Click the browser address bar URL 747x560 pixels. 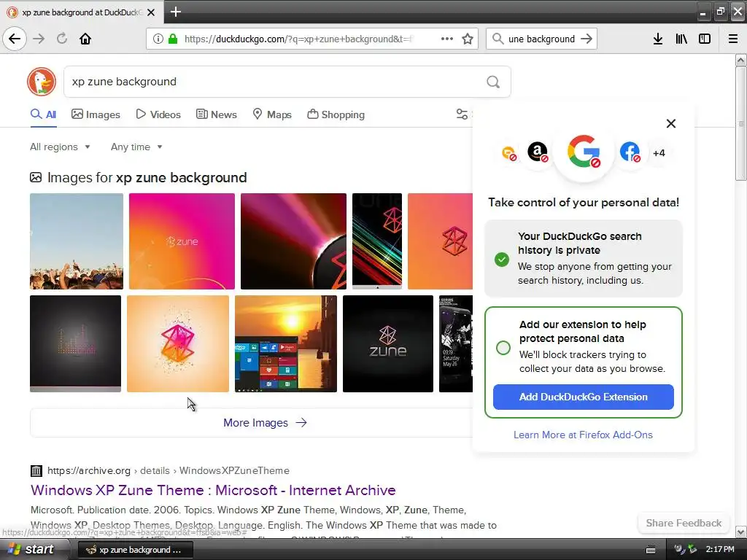(298, 39)
